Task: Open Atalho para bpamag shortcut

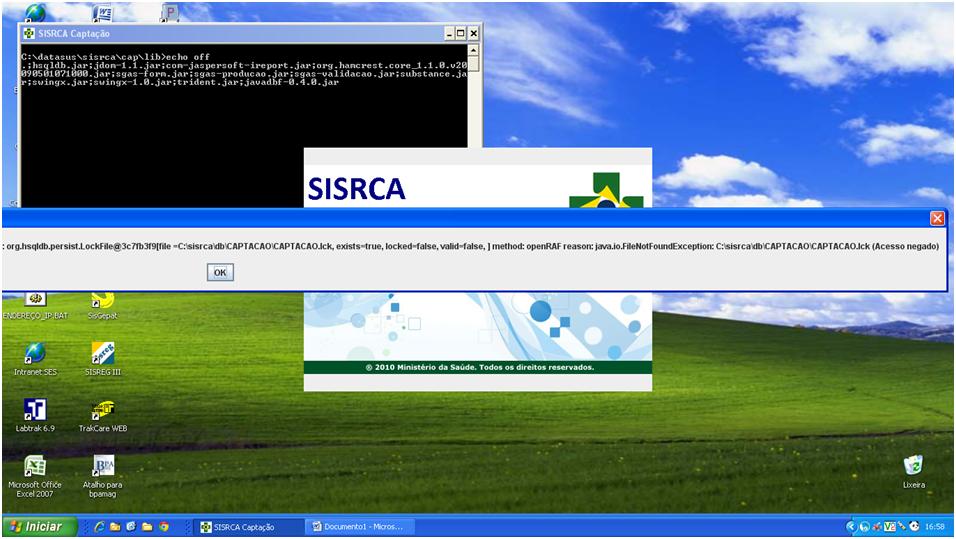Action: (x=102, y=477)
